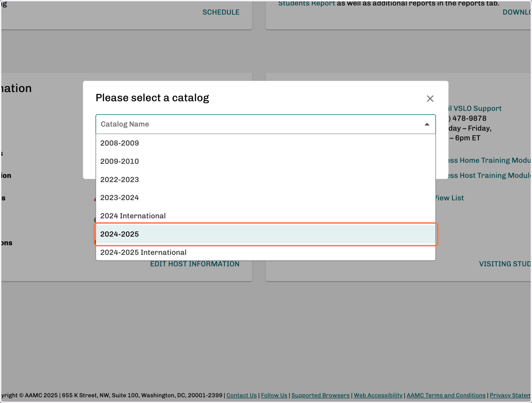Select the 2024-2025 catalog option
This screenshot has width=532, height=403.
266,234
